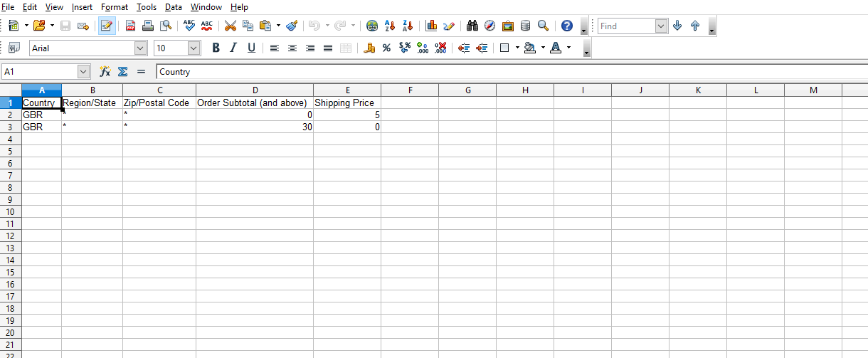
Task: Click the Clone Formatting paintbrush icon
Action: coord(292,26)
